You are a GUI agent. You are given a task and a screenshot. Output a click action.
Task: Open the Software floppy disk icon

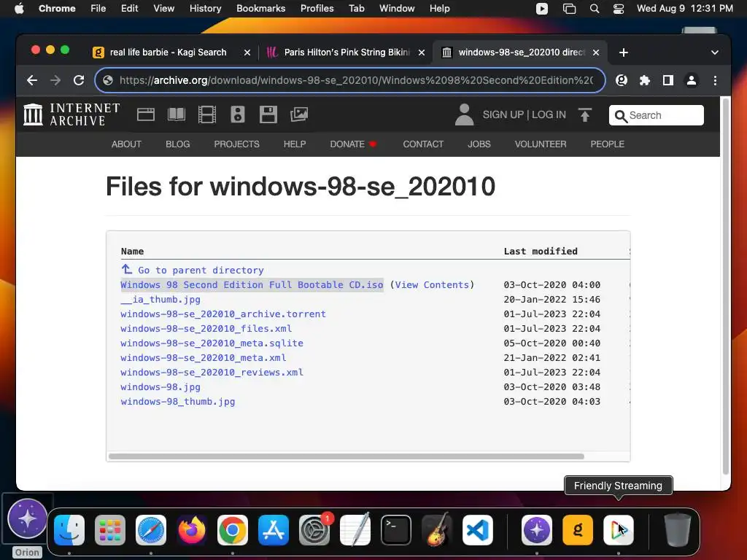(x=268, y=114)
